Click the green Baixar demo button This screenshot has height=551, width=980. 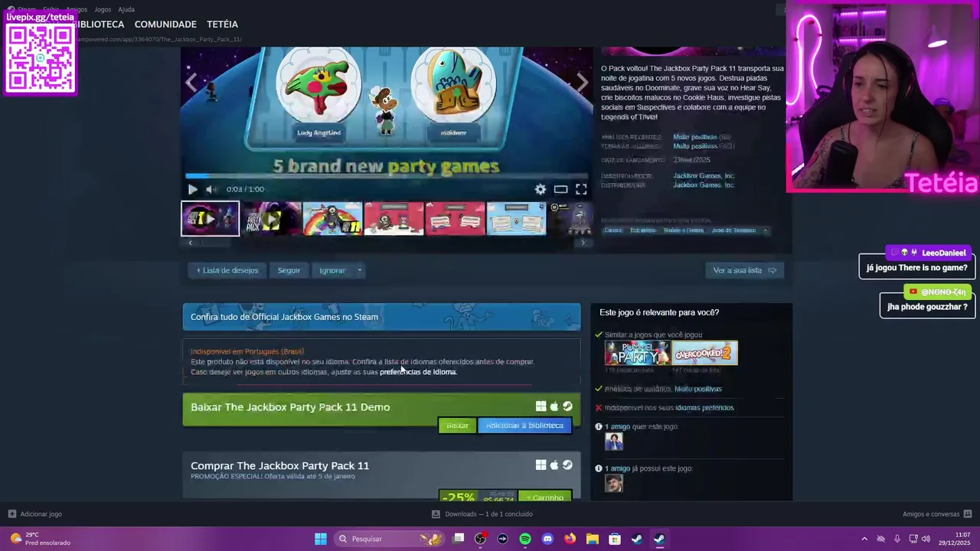[x=457, y=425]
